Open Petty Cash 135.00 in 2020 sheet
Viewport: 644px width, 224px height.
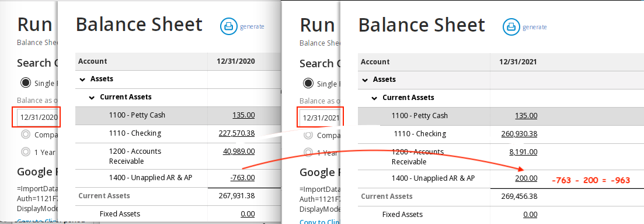243,115
